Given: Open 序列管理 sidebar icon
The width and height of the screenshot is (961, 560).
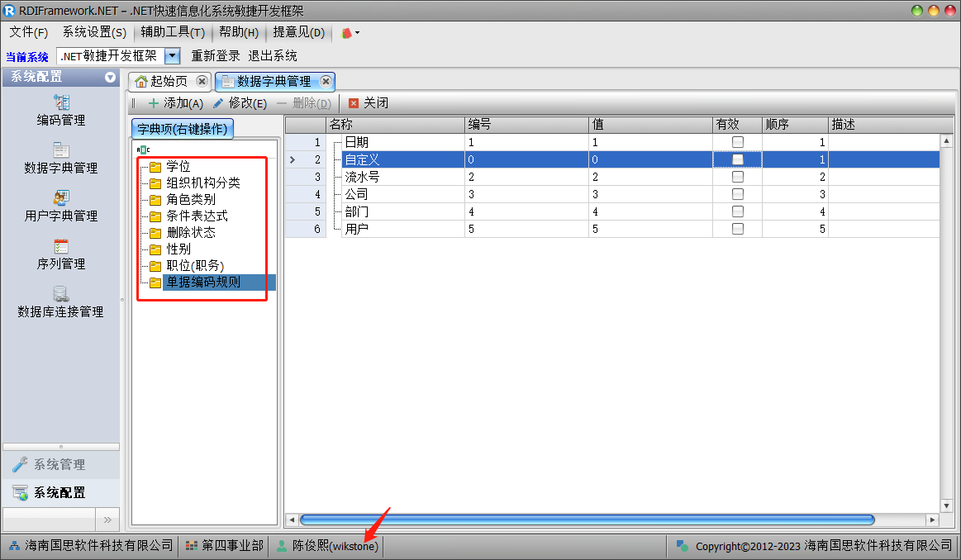Looking at the screenshot, I should [61, 246].
